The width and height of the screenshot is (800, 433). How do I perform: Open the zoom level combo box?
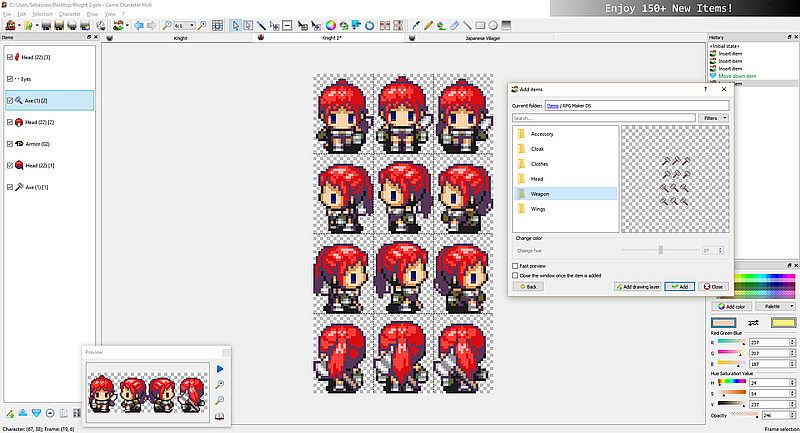pyautogui.click(x=187, y=25)
